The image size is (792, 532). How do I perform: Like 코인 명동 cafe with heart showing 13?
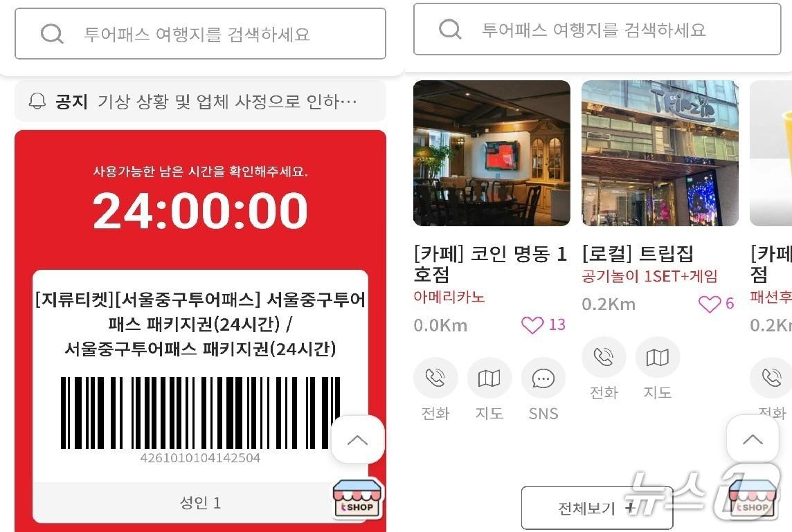(x=532, y=325)
